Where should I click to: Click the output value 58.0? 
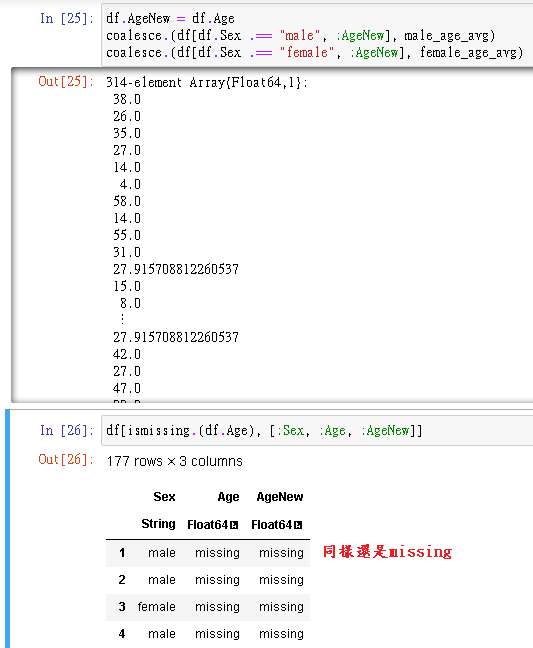[x=127, y=201]
